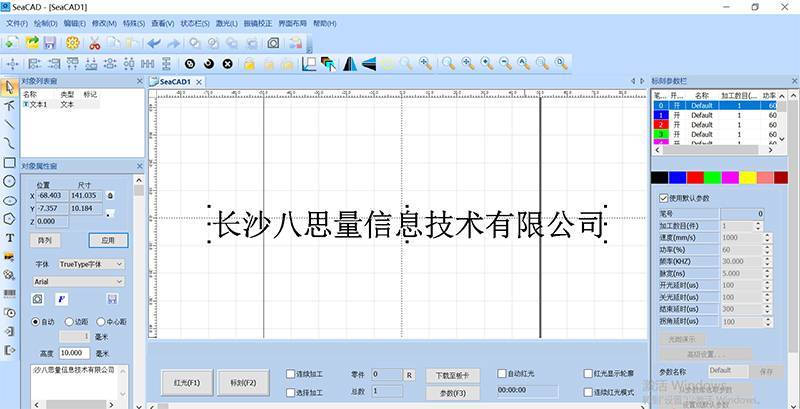Image resolution: width=800 pixels, height=409 pixels.
Task: Click the 参数(F3) button
Action: tap(453, 393)
